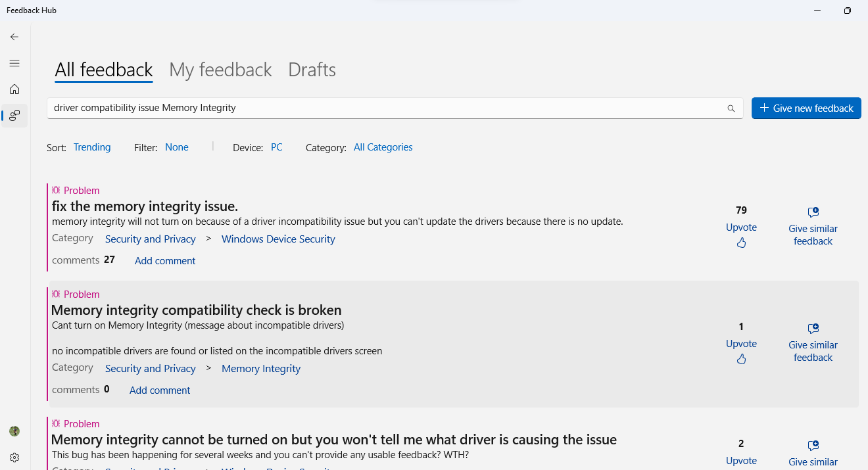Image resolution: width=868 pixels, height=470 pixels.
Task: Select 'This bug has been happening' description
Action: [x=260, y=455]
